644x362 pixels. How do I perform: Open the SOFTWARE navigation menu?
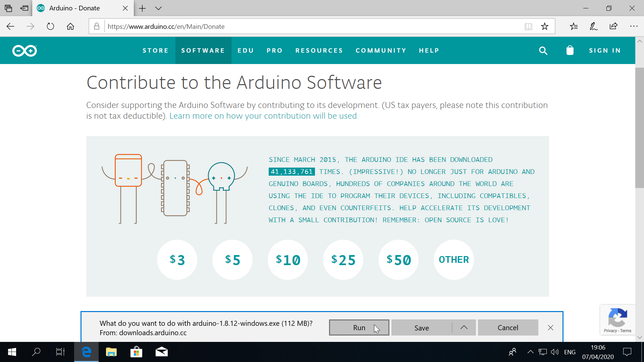point(203,51)
